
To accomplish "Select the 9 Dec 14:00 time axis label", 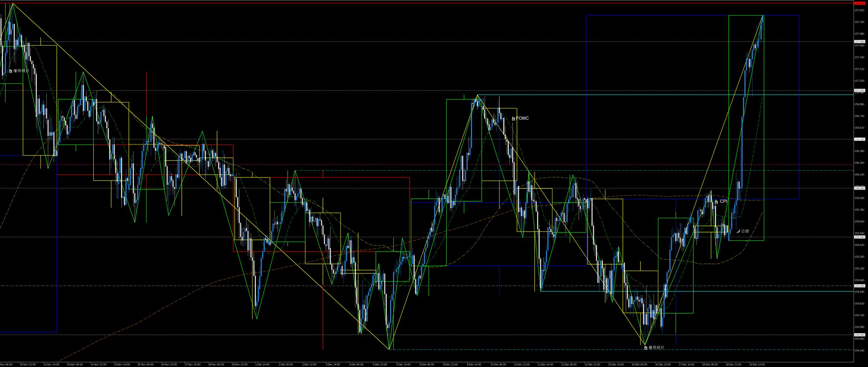I will click(x=474, y=364).
